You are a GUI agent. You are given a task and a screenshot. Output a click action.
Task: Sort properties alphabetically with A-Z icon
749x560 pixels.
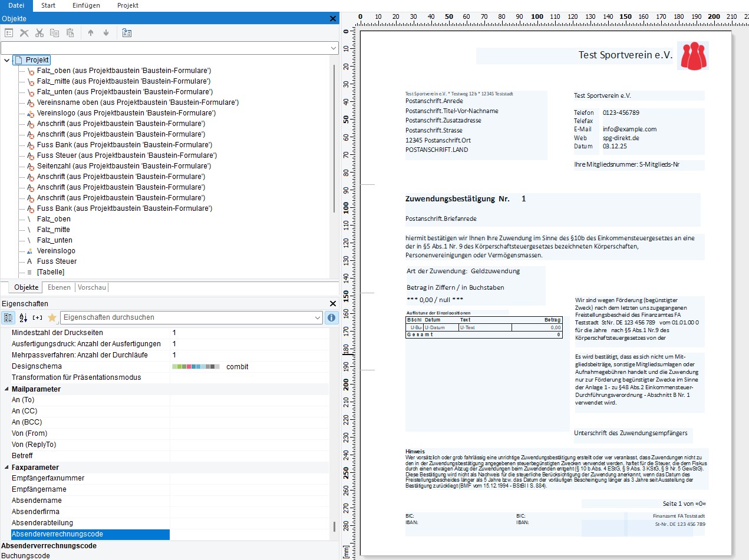pyautogui.click(x=24, y=317)
